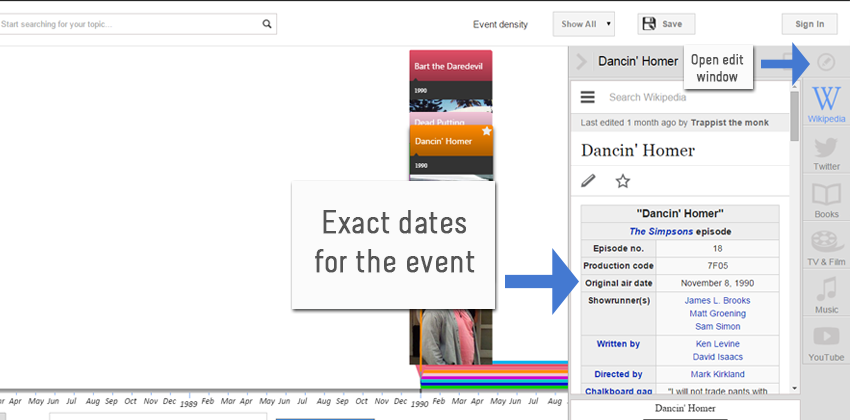Open Ken Levine link
This screenshot has height=420, width=850.
pyautogui.click(x=717, y=344)
